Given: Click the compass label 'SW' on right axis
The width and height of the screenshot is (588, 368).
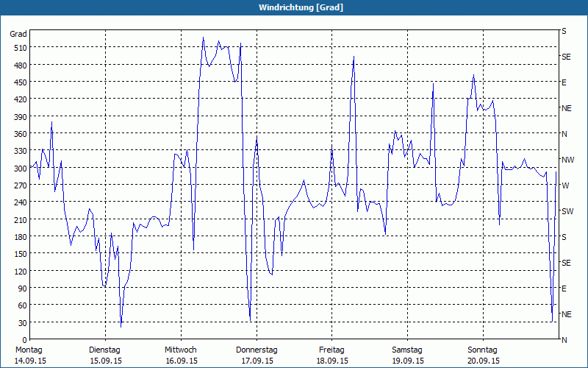Looking at the screenshot, I should pyautogui.click(x=567, y=211).
